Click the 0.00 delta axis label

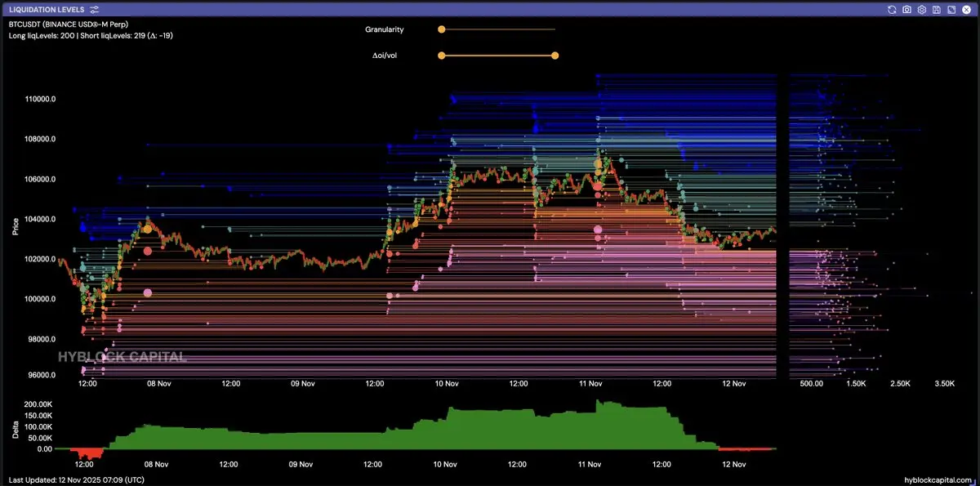(45, 448)
